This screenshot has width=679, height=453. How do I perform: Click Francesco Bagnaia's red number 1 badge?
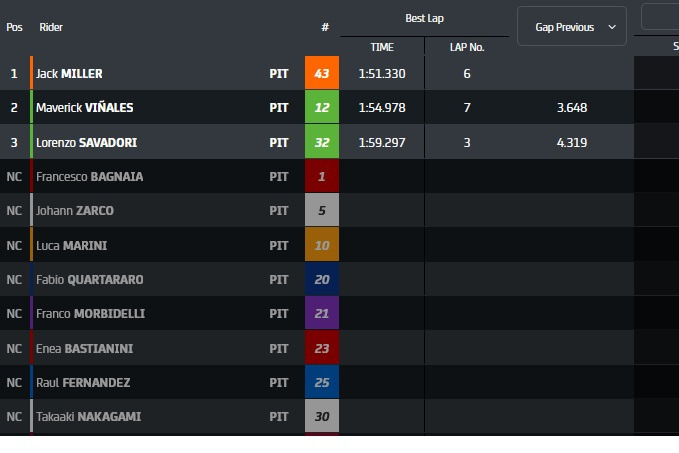[x=322, y=176]
